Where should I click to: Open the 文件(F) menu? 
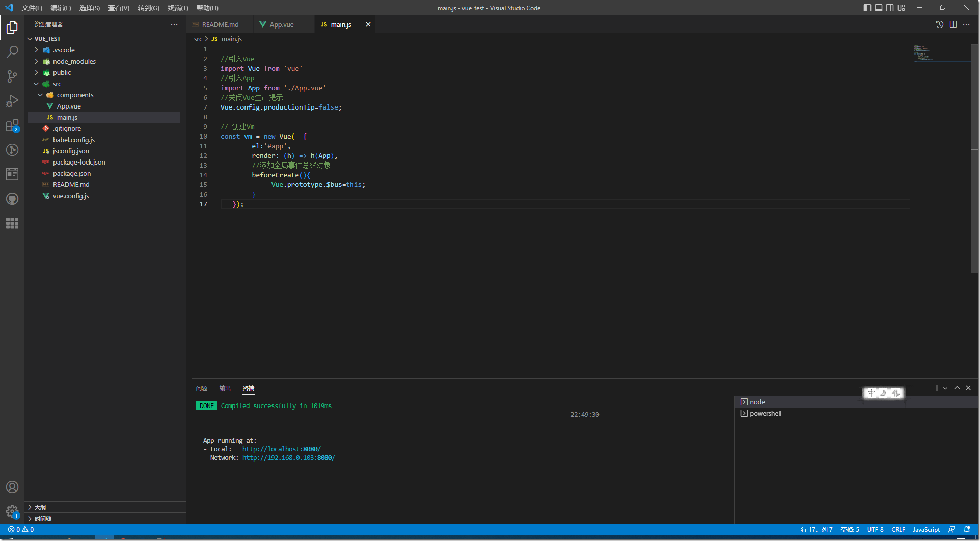pyautogui.click(x=32, y=8)
